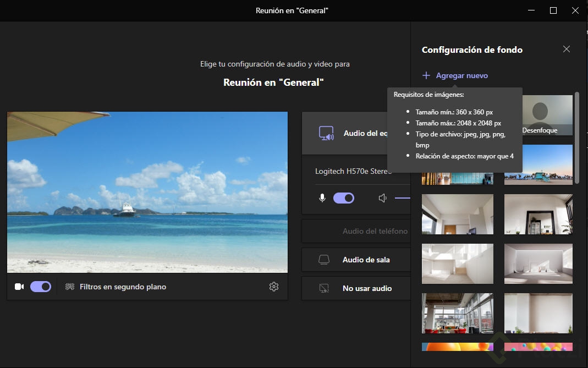Select Audio de sala option
588x368 pixels.
tap(366, 260)
